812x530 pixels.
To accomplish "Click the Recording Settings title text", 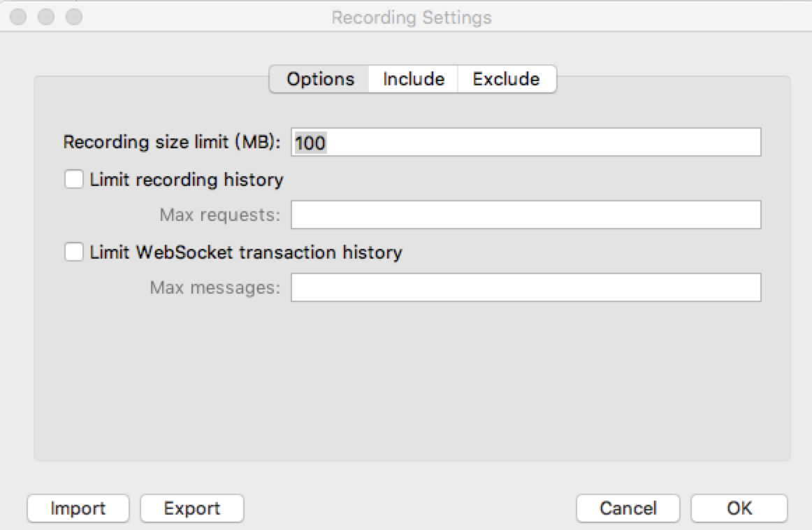I will tap(411, 17).
